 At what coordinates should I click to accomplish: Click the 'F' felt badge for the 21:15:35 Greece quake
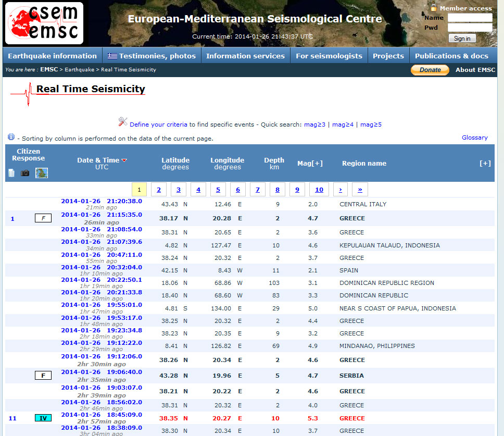tap(43, 218)
